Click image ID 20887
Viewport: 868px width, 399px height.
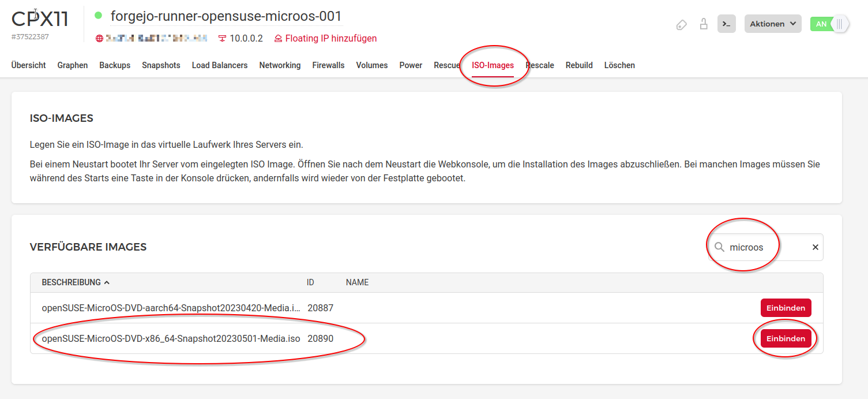320,308
